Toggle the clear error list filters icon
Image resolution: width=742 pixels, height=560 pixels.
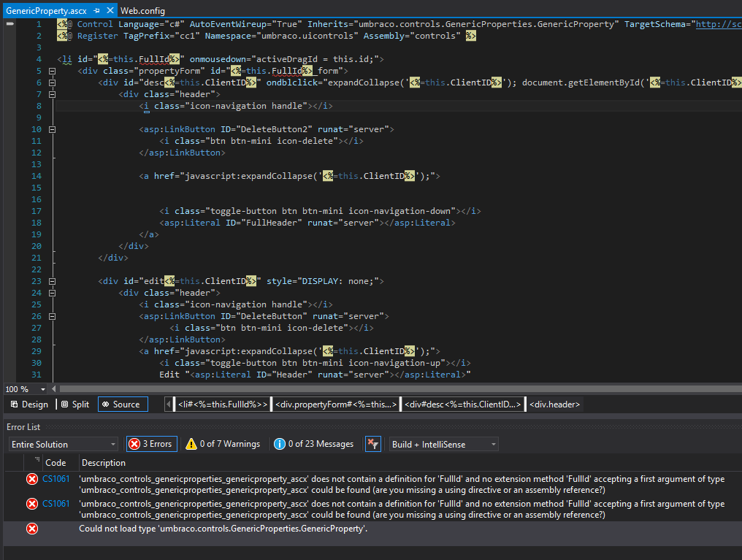[x=373, y=444]
